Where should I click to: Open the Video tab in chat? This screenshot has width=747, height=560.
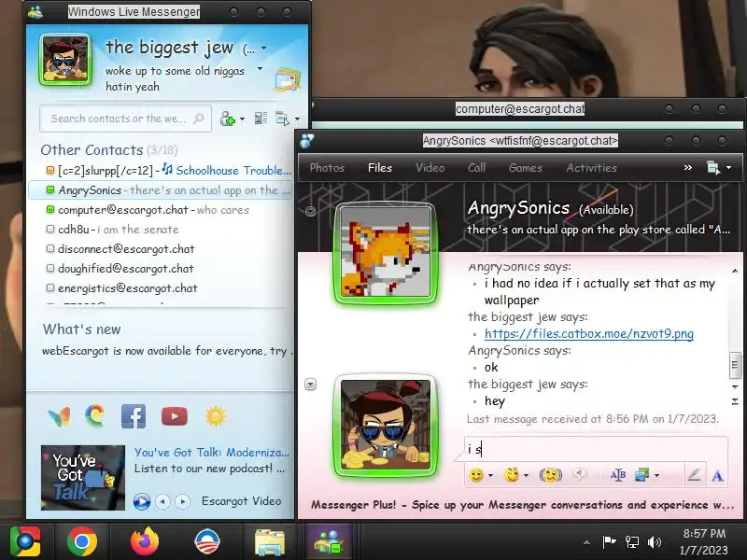pos(430,168)
